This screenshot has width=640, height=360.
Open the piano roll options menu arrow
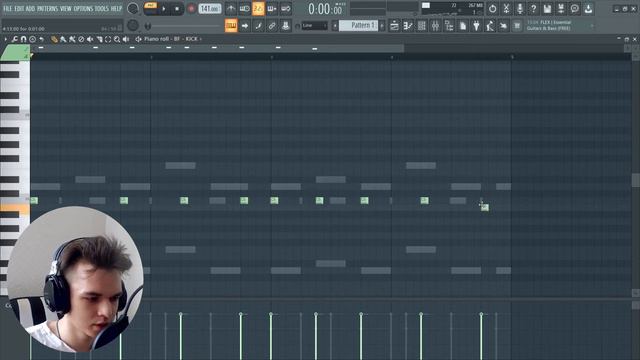(x=5, y=39)
